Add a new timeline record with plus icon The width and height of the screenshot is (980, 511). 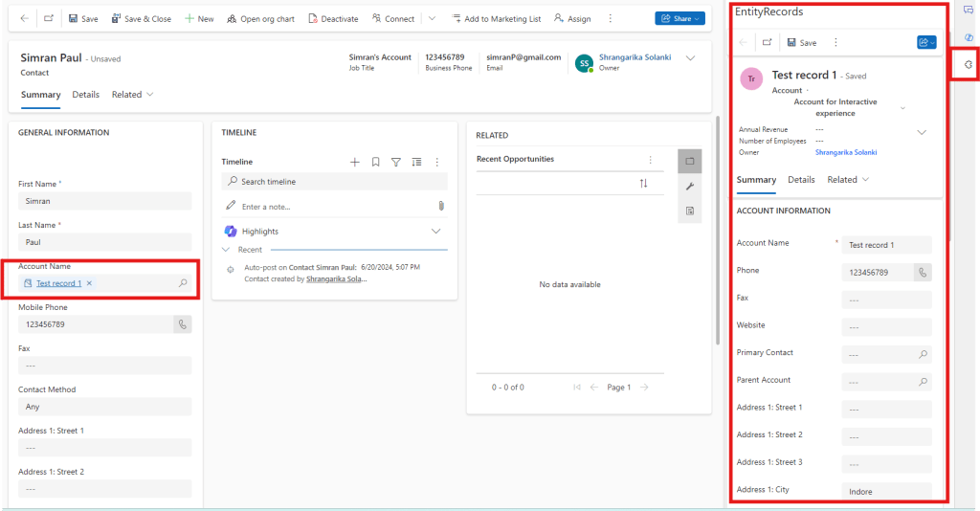355,162
